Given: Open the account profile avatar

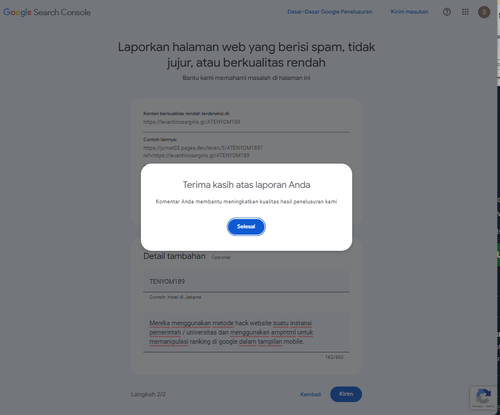Looking at the screenshot, I should 484,12.
